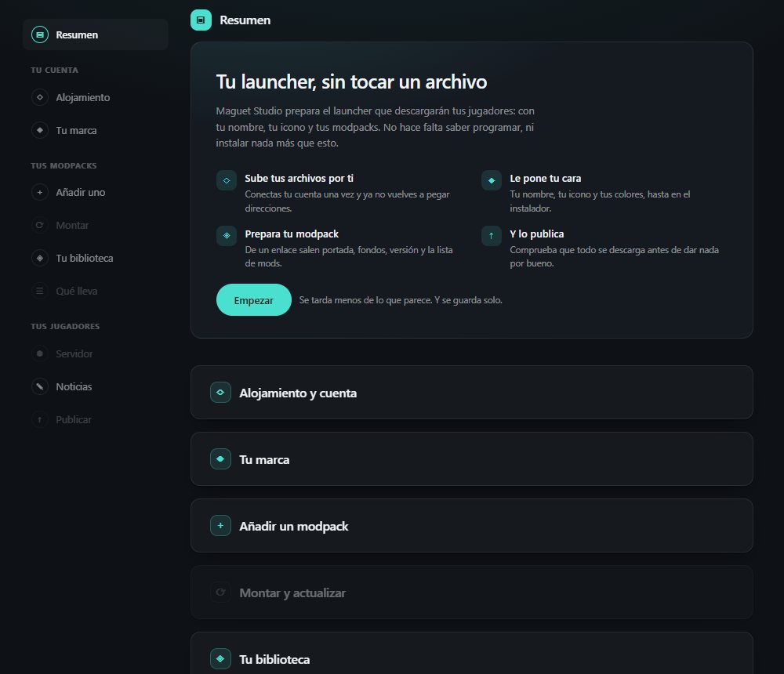This screenshot has height=674, width=784.
Task: Expand the Alojamiento y cuenta section
Action: click(471, 393)
